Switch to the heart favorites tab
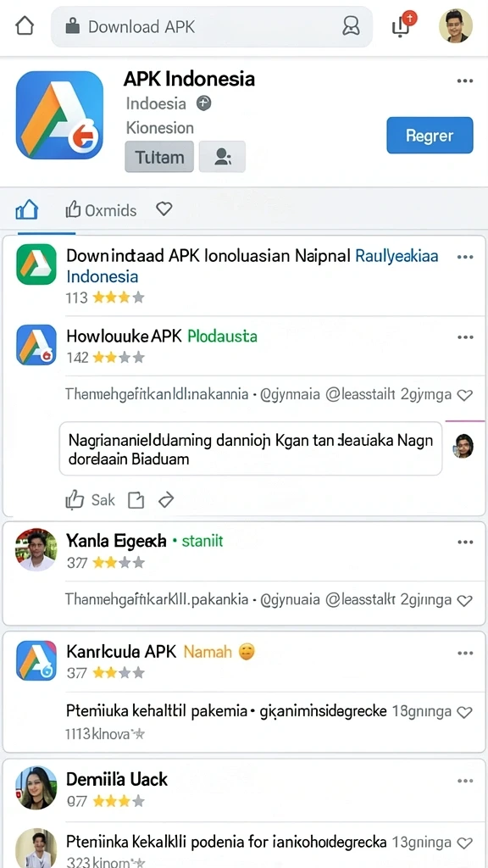 164,209
